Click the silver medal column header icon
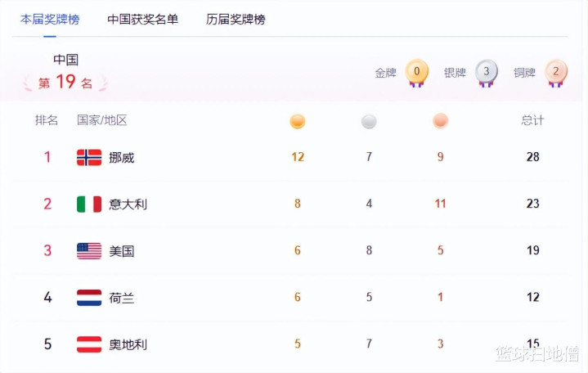Screen dimensions: 588x373 369,121
